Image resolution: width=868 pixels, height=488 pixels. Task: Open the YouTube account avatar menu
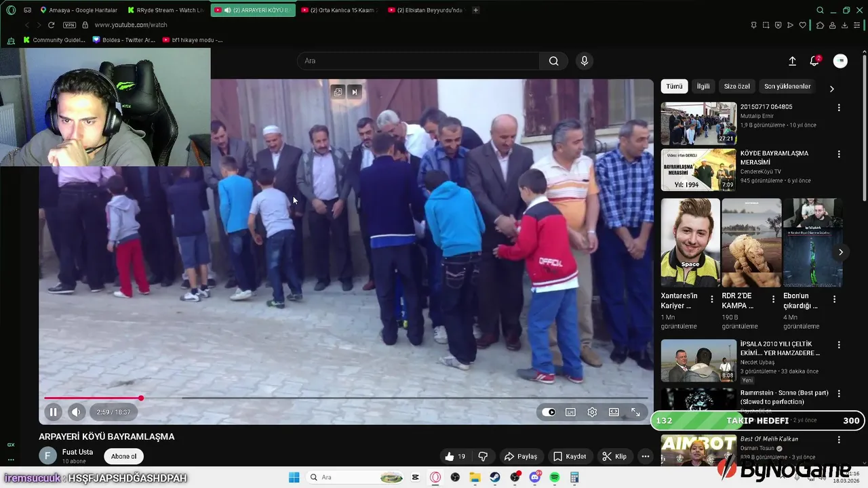pyautogui.click(x=840, y=61)
